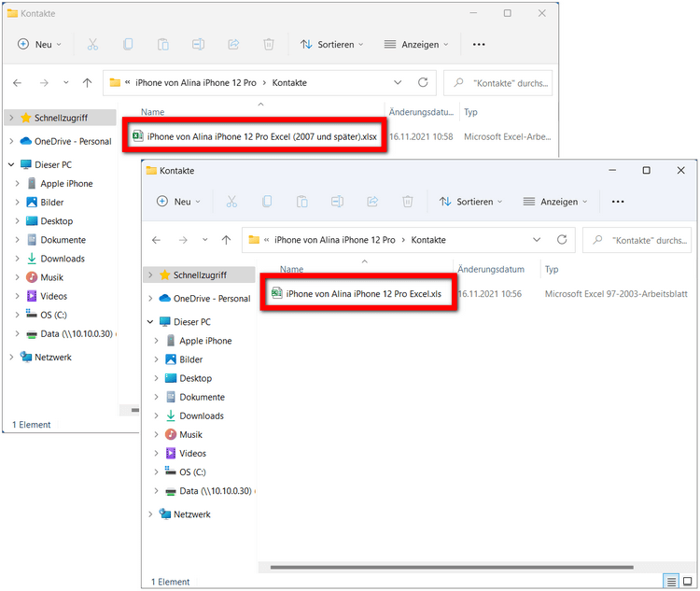
Task: Expand Netzwerk node in front window
Action: click(150, 514)
